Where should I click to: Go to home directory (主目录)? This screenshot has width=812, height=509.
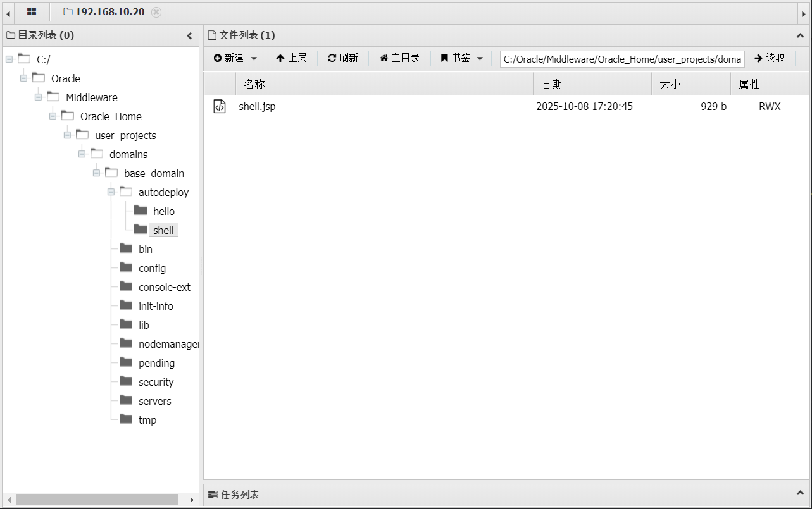tap(399, 58)
